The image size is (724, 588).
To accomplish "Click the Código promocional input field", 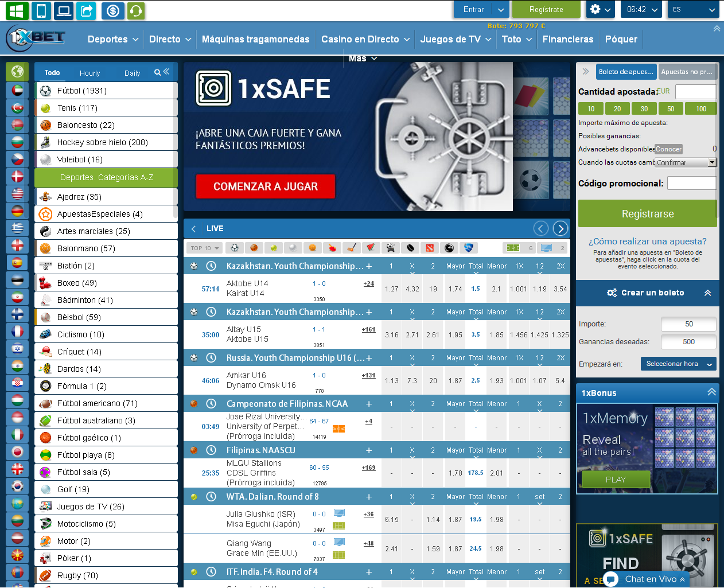I will [692, 183].
